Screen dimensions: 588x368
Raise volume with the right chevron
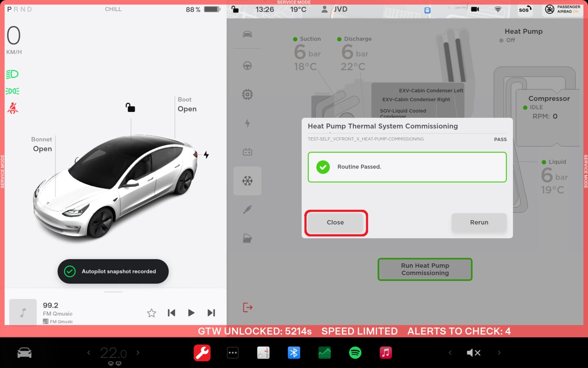499,352
